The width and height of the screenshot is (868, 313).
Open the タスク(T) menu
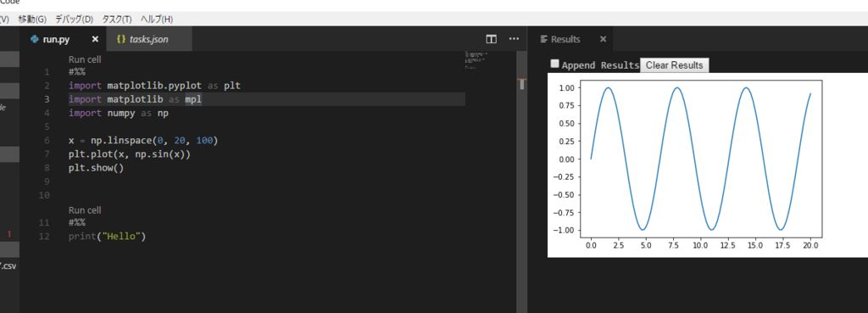117,20
